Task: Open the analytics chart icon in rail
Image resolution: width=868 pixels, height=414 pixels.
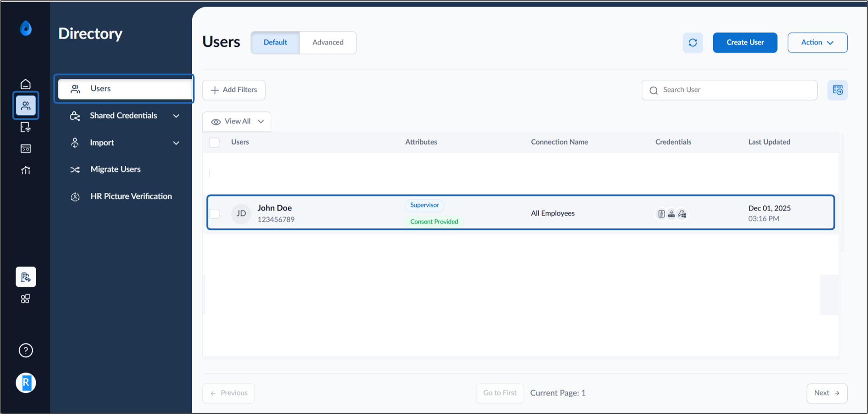Action: click(26, 170)
